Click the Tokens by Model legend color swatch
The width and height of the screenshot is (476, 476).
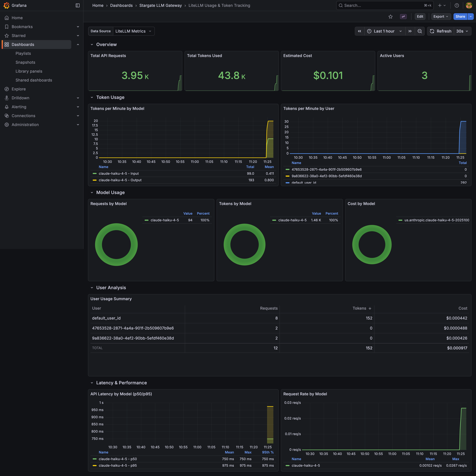pyautogui.click(x=274, y=220)
